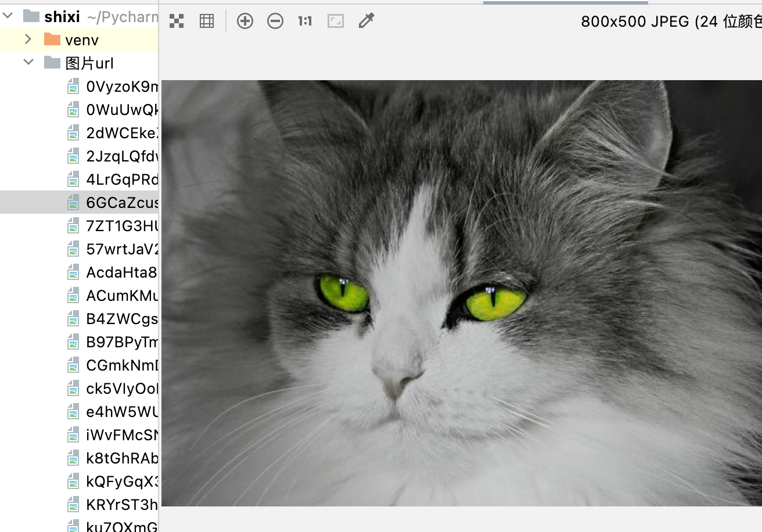Click the image icon beside 2JzqLQfd

click(73, 156)
